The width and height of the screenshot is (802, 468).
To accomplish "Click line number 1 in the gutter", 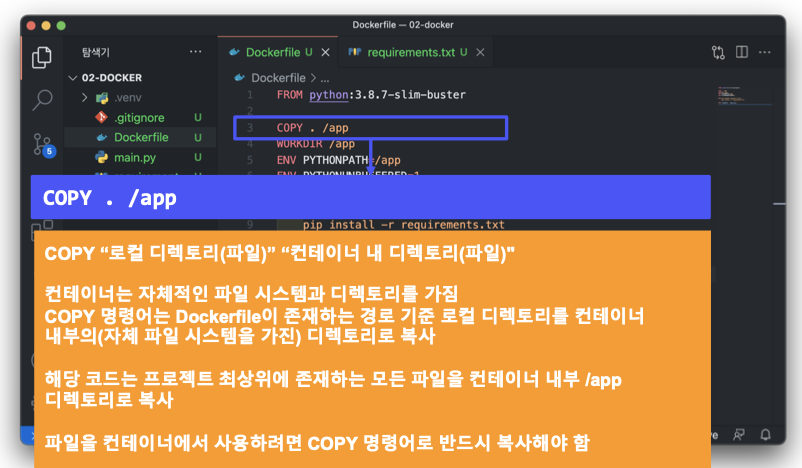I will tap(250, 95).
